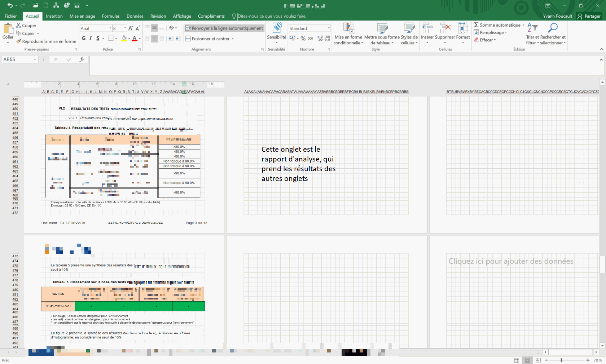Click the Undo arrow icon

10,5
